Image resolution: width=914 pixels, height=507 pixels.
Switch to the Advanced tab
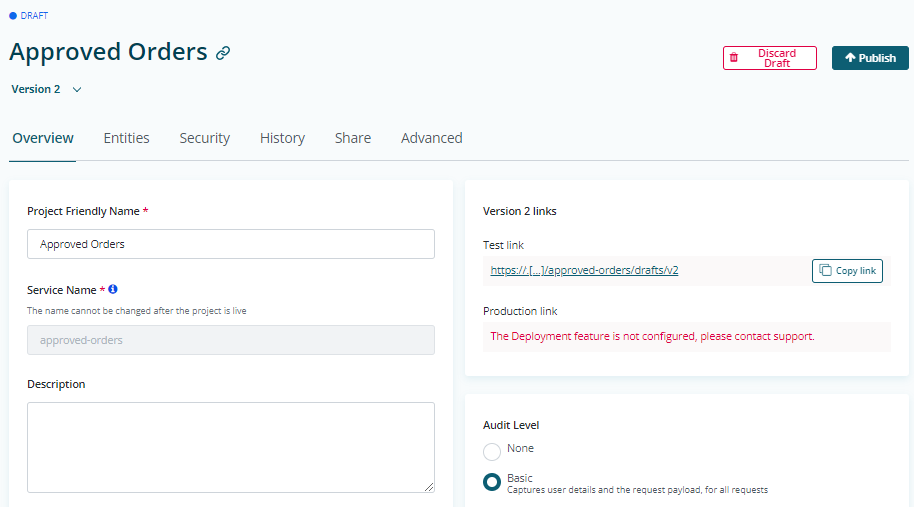432,138
